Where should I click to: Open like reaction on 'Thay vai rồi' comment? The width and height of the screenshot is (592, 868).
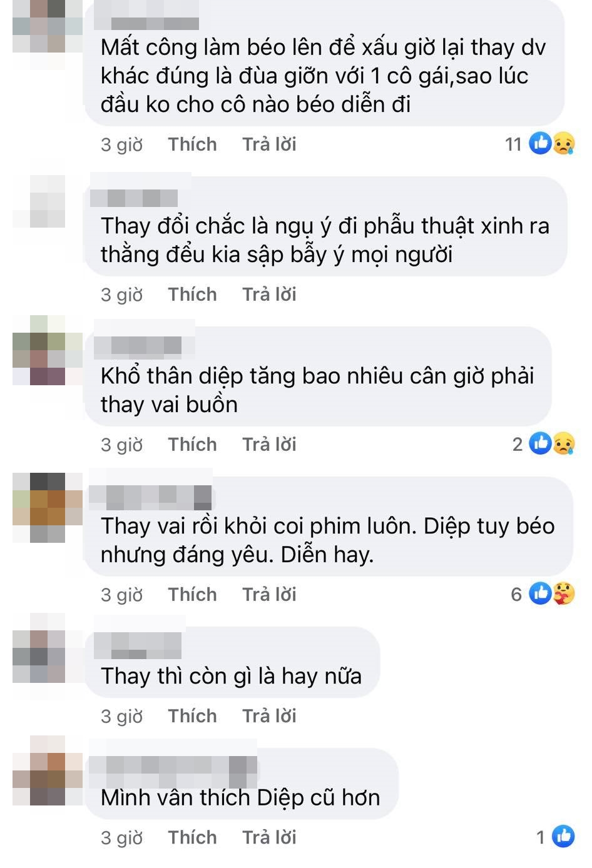click(x=540, y=593)
